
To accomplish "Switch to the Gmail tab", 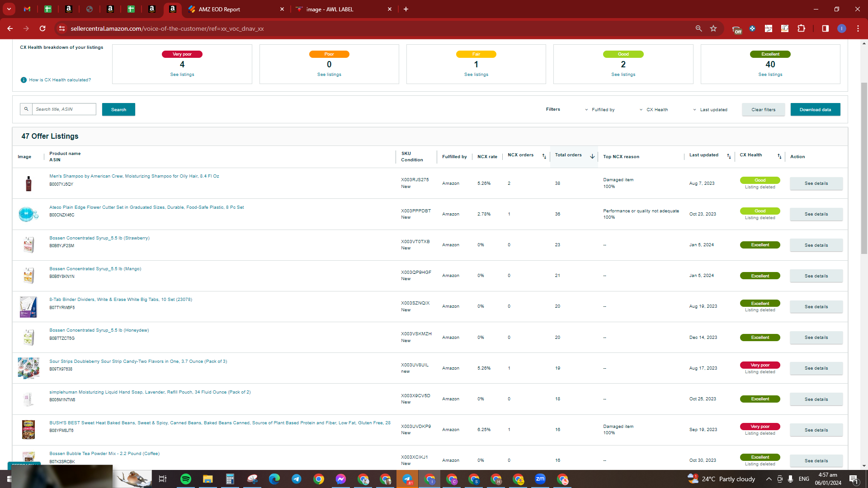I will point(27,9).
